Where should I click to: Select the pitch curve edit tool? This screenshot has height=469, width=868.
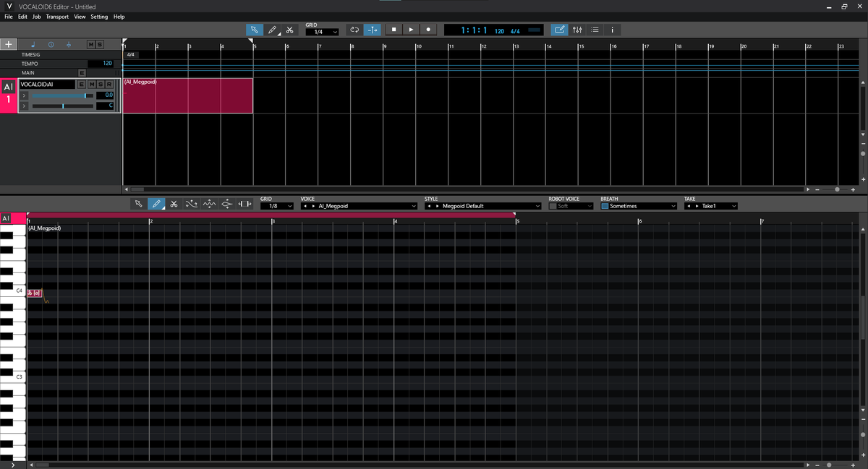coord(192,205)
